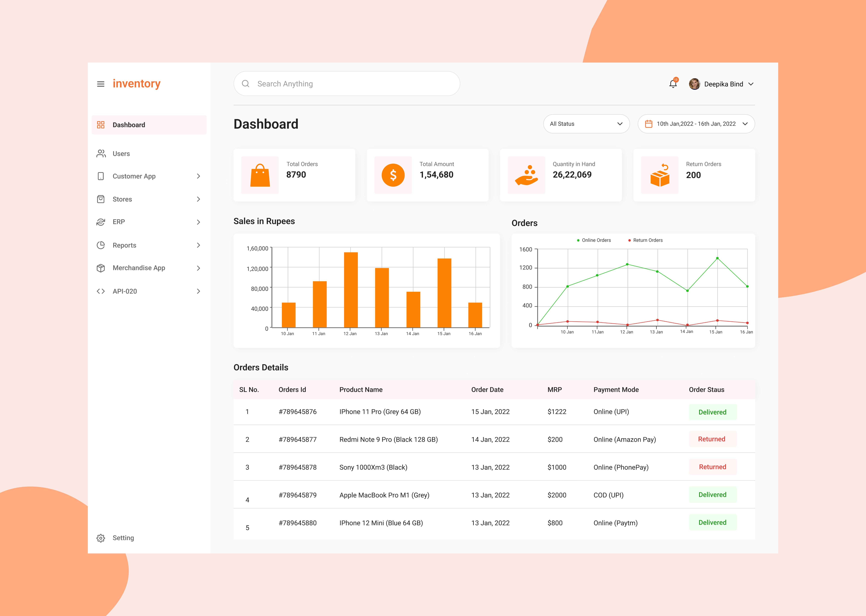Click product Sony 1000Xm3 (Black)

coord(373,467)
